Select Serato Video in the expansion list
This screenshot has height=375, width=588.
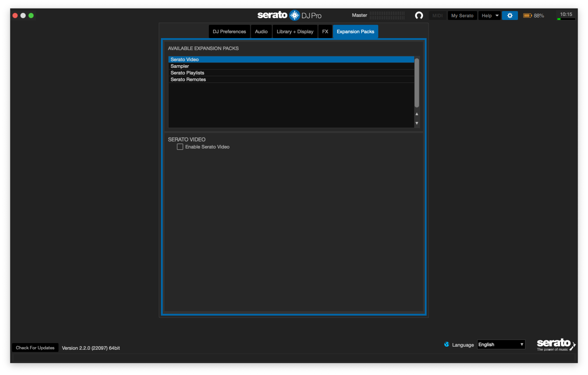tap(291, 59)
